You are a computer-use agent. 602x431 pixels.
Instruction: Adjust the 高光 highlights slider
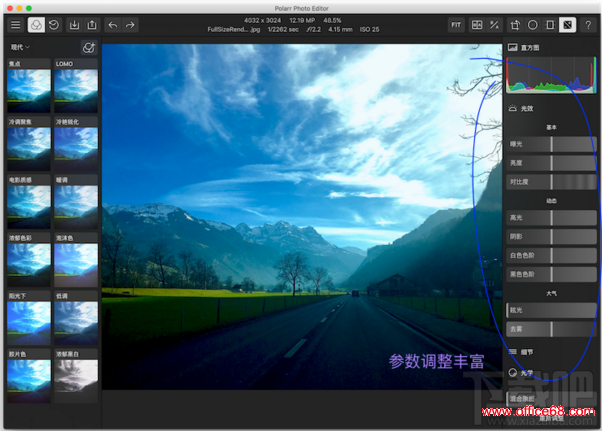coord(551,218)
